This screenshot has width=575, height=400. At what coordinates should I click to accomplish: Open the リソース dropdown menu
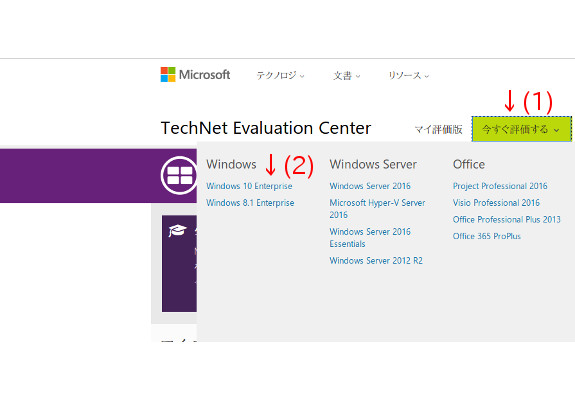point(409,76)
